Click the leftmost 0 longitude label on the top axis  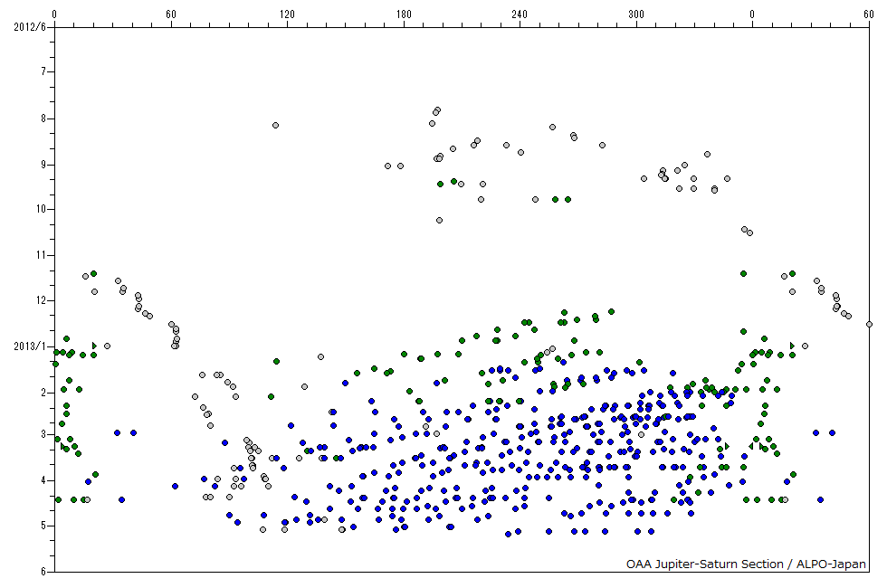click(x=54, y=14)
